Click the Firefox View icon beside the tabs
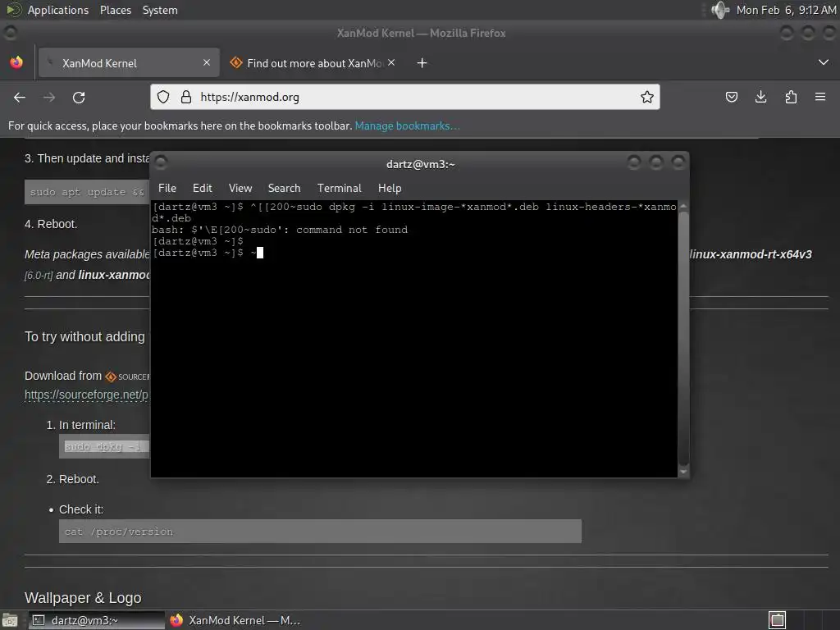Image resolution: width=840 pixels, height=630 pixels. [x=16, y=62]
